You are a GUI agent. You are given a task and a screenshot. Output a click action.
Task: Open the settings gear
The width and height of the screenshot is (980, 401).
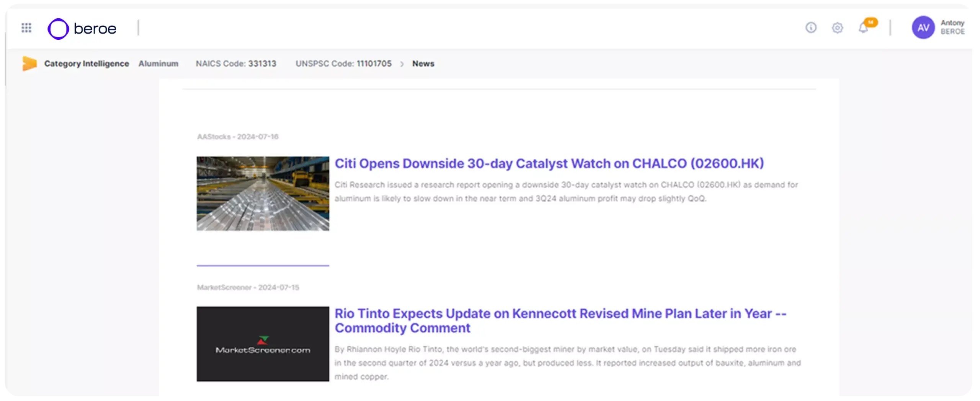pyautogui.click(x=837, y=28)
